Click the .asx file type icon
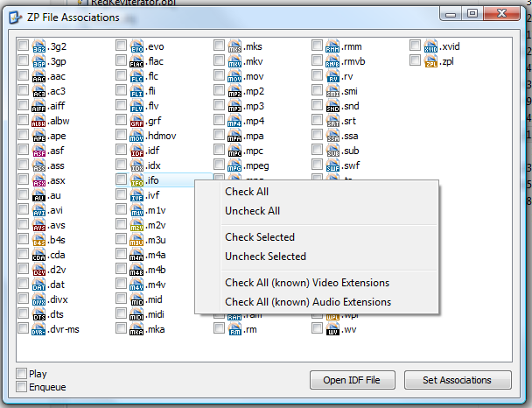The height and width of the screenshot is (408, 532). pos(38,181)
